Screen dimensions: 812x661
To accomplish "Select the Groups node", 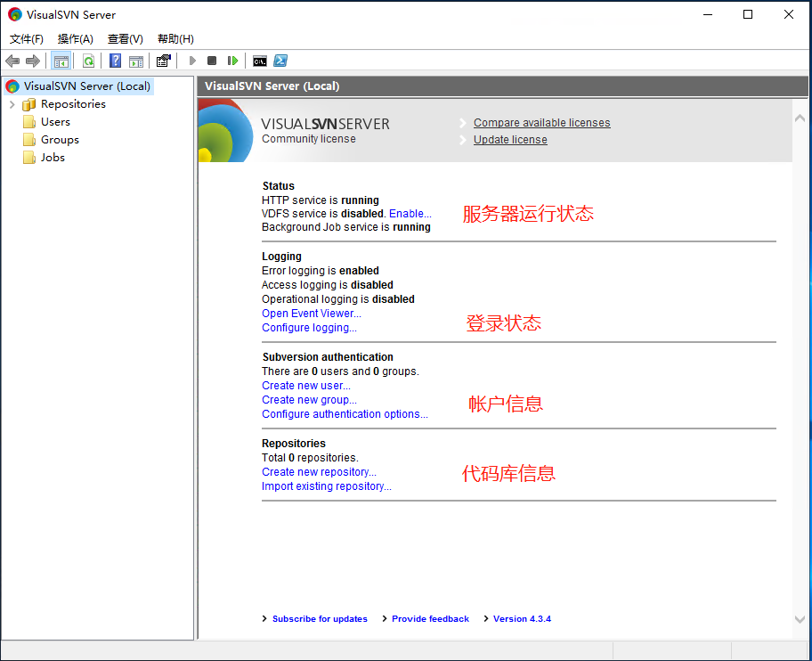I will tap(60, 140).
